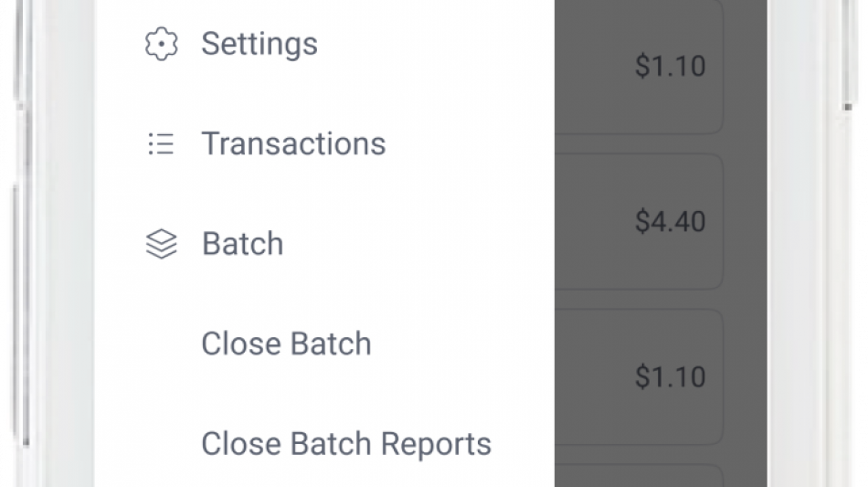Select Close Batch in the submenu
The width and height of the screenshot is (868, 487).
point(286,344)
